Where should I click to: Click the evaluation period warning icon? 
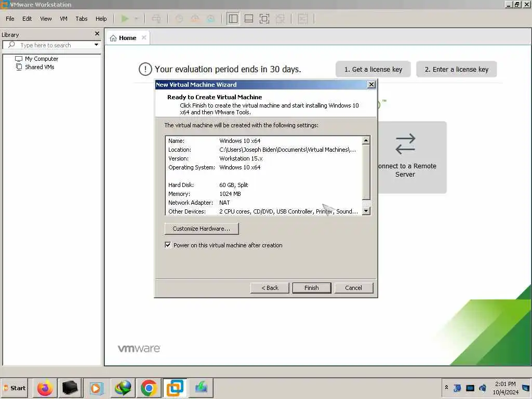coord(145,69)
